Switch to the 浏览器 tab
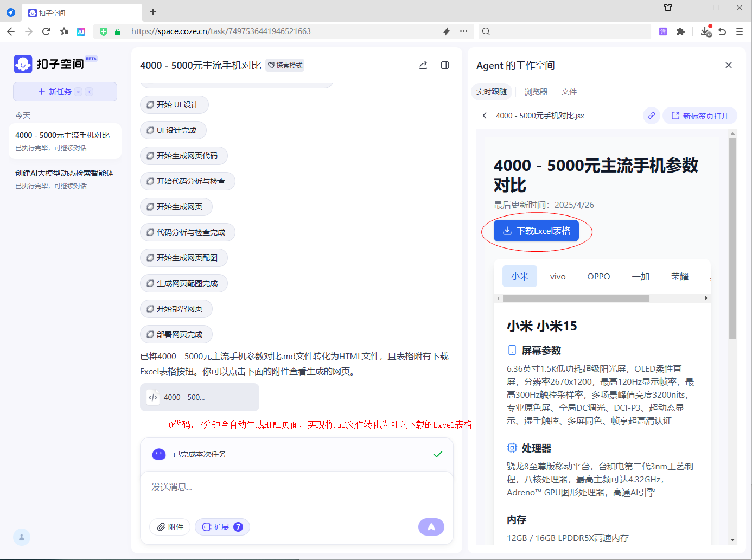This screenshot has width=752, height=560. (x=536, y=92)
